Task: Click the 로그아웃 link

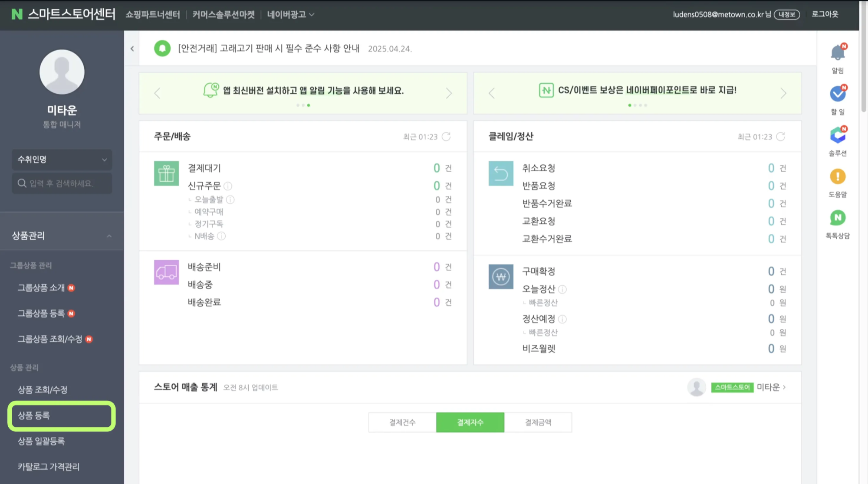Action: coord(825,14)
